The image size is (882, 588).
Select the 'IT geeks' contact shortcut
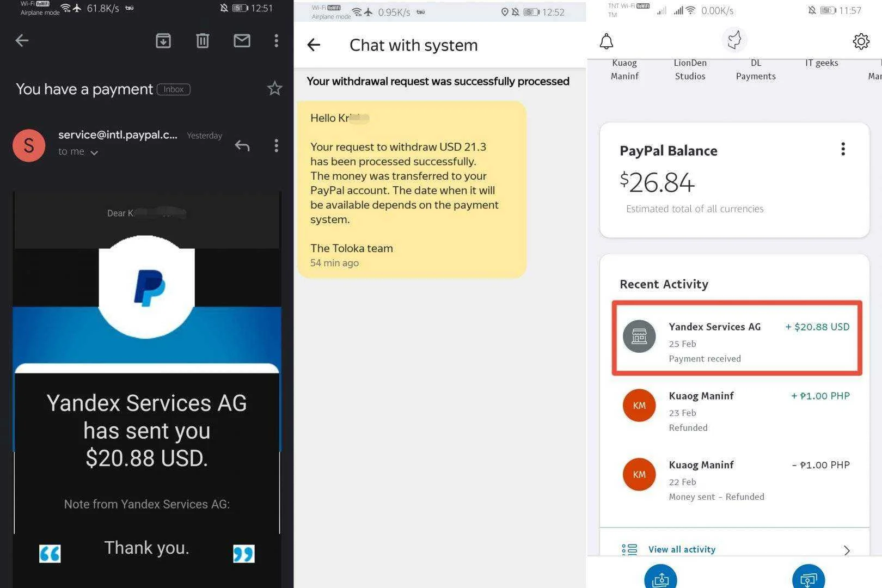[822, 63]
